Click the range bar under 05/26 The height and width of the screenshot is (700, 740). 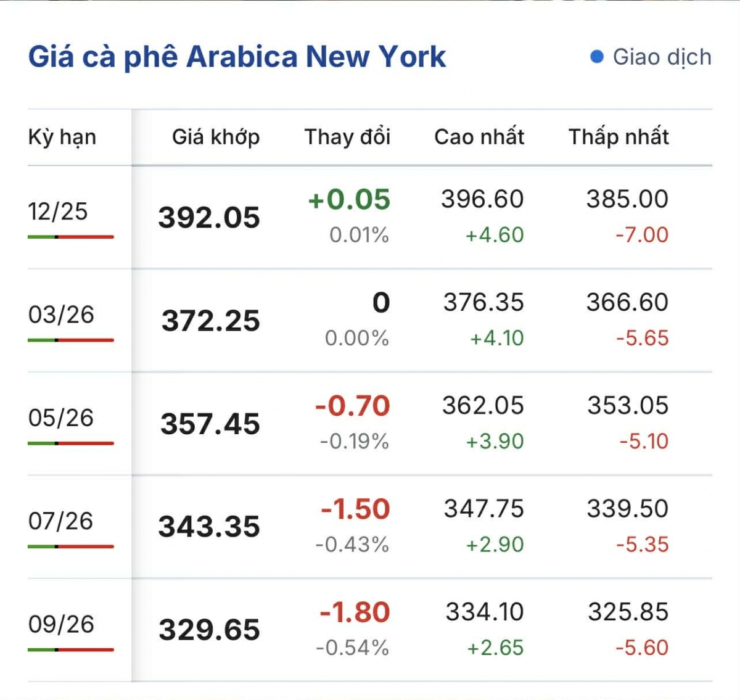[71, 443]
